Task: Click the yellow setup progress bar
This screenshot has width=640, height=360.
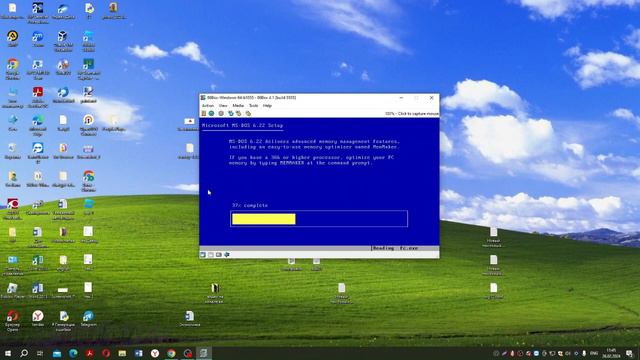Action: tap(264, 219)
